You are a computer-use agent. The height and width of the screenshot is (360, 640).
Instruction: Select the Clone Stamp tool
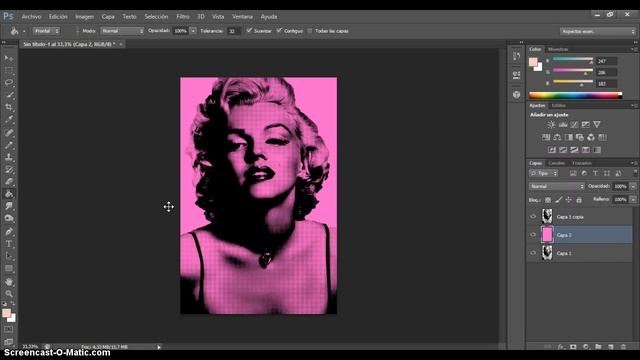9,157
